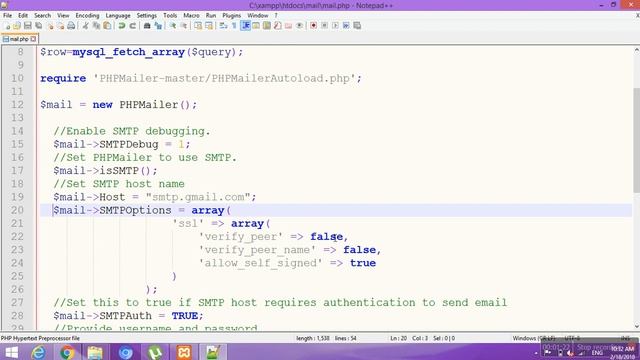Click the "Ln : 20 Col : 3" status bar field
Screen dimensions: 640x360
tap(409, 338)
